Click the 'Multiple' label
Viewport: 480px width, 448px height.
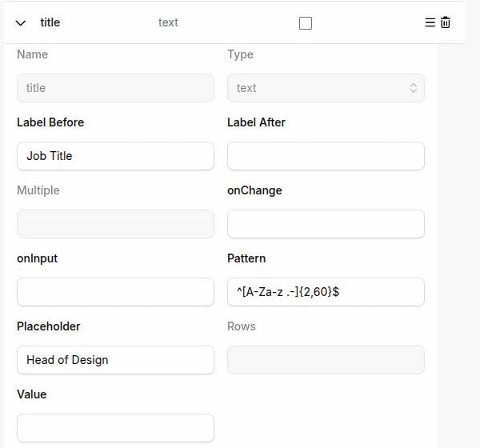click(38, 190)
